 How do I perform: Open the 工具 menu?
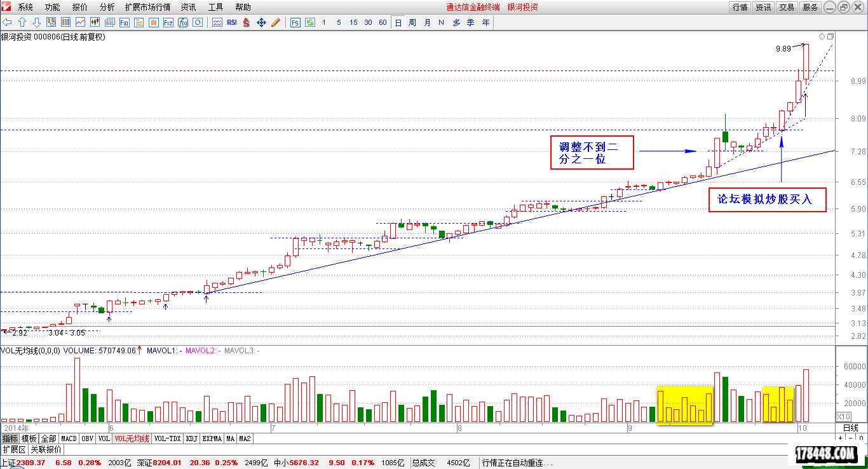point(215,7)
